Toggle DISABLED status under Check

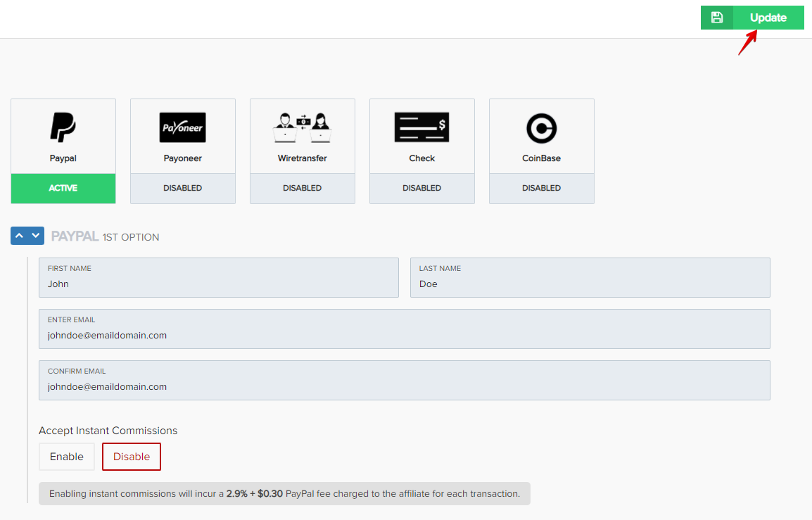click(x=421, y=189)
